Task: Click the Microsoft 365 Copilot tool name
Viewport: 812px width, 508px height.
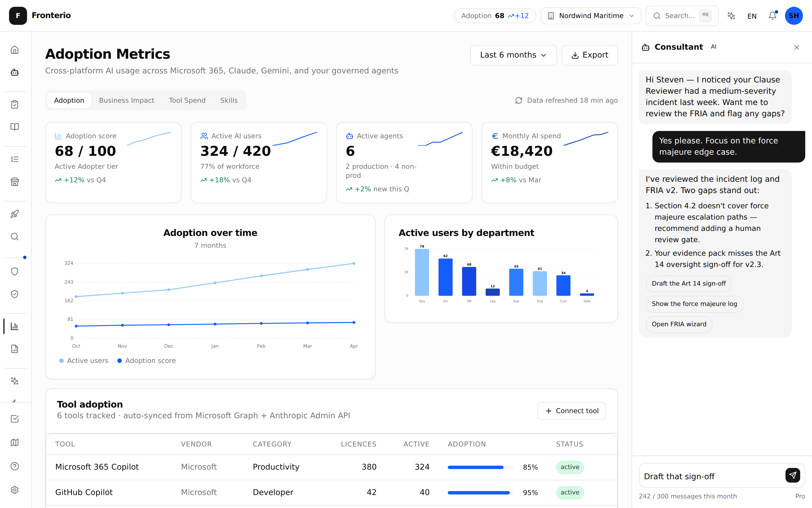Action: 97,467
